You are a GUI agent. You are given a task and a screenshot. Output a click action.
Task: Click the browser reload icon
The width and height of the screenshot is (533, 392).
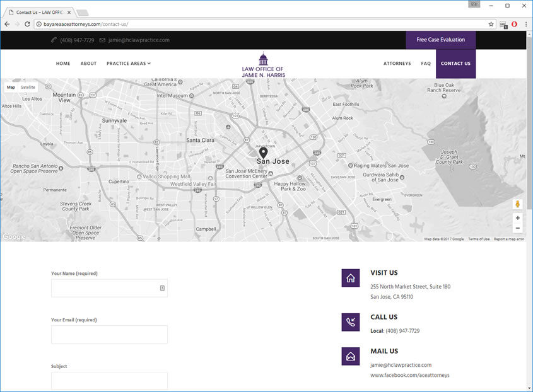tap(27, 24)
